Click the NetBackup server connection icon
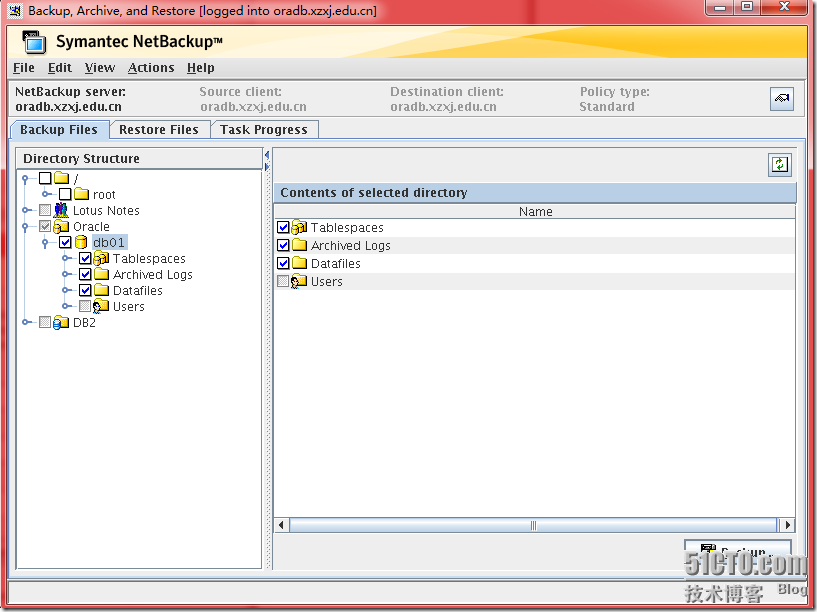The image size is (817, 612). [782, 98]
